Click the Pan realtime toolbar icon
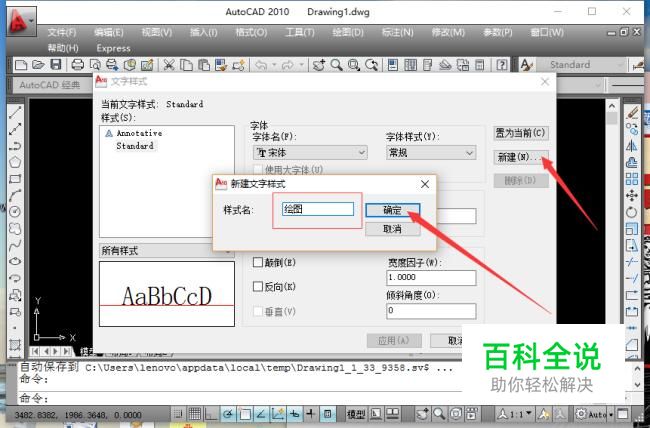Screen dimensions: 650x428 click(319, 65)
